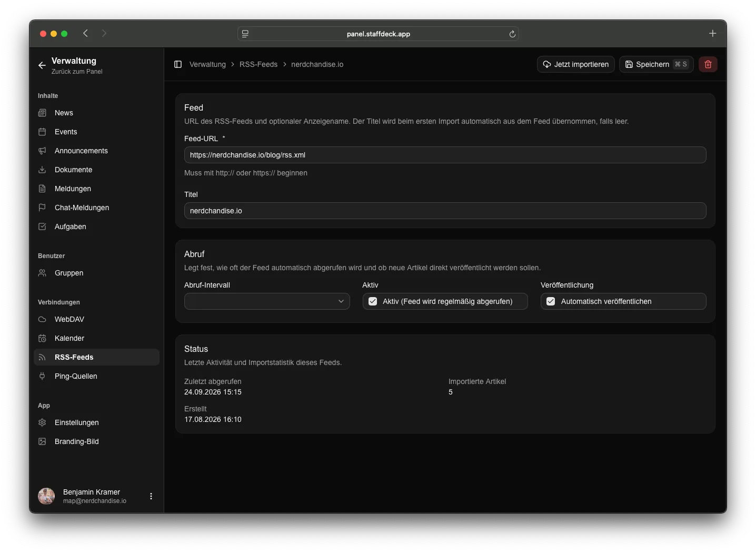This screenshot has height=552, width=756.
Task: Select RSS-Feeds in the sidebar
Action: [x=96, y=357]
